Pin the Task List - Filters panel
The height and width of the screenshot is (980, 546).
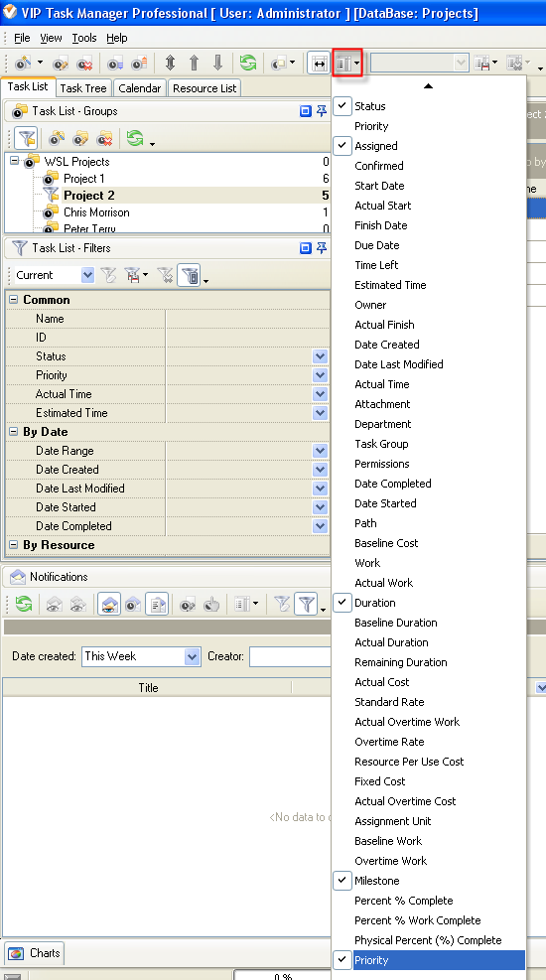[x=322, y=248]
